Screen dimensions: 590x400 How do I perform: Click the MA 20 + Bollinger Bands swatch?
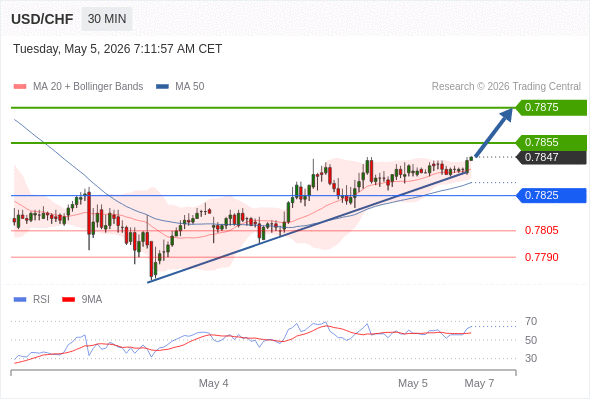[x=20, y=87]
